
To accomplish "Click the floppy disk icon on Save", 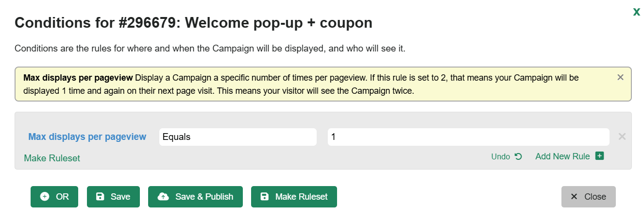I will [100, 197].
